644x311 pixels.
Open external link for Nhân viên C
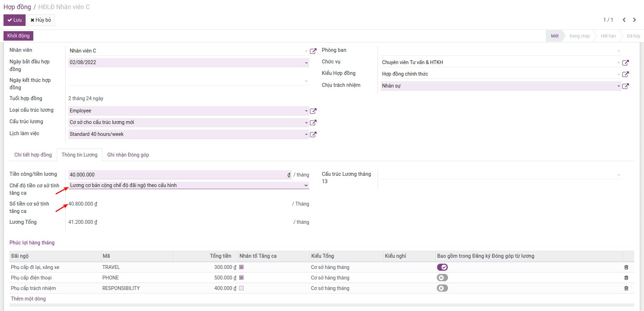click(x=313, y=51)
